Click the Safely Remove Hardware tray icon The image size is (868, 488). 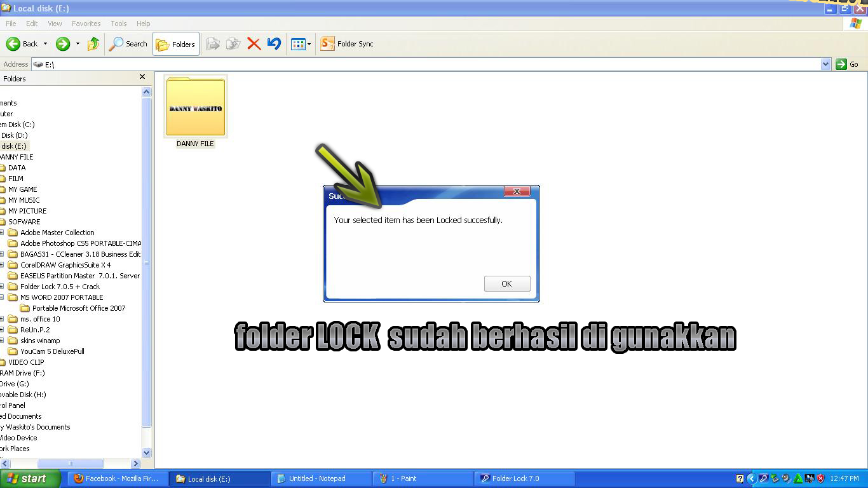click(775, 478)
